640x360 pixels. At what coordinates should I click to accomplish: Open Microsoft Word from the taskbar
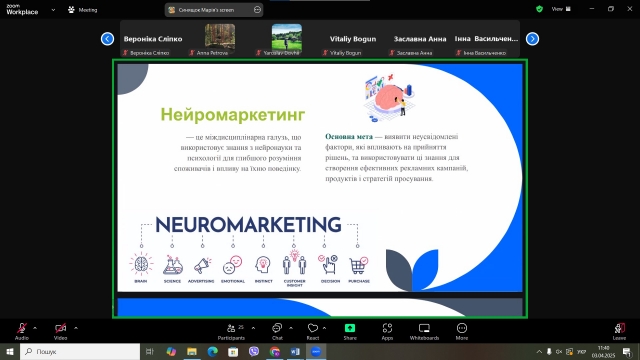[295, 351]
